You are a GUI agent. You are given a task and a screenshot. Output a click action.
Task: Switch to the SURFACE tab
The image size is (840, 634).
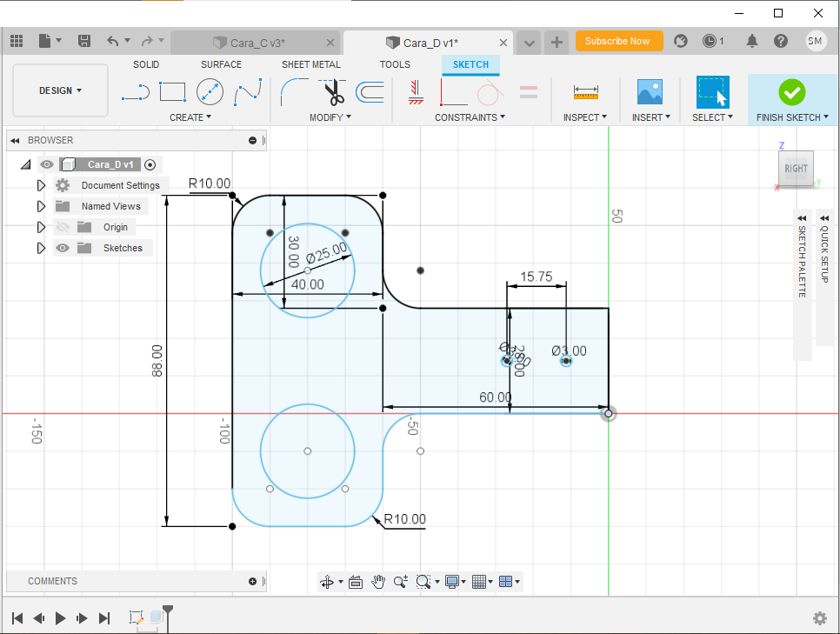tap(221, 64)
